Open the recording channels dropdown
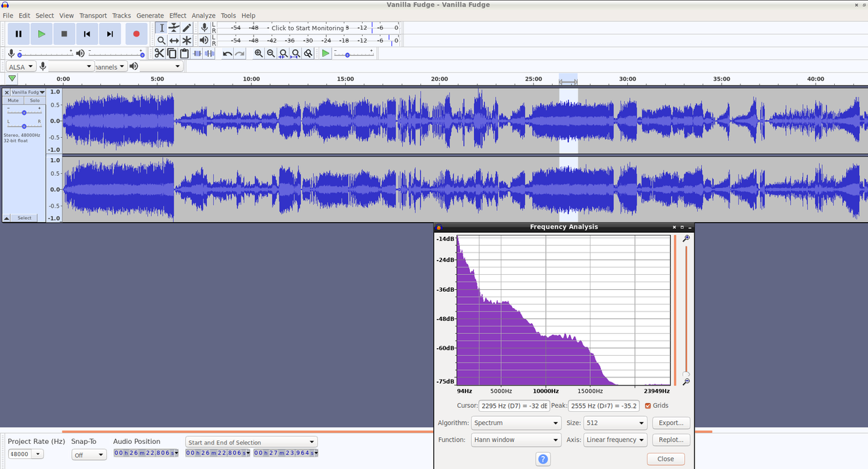 (111, 67)
